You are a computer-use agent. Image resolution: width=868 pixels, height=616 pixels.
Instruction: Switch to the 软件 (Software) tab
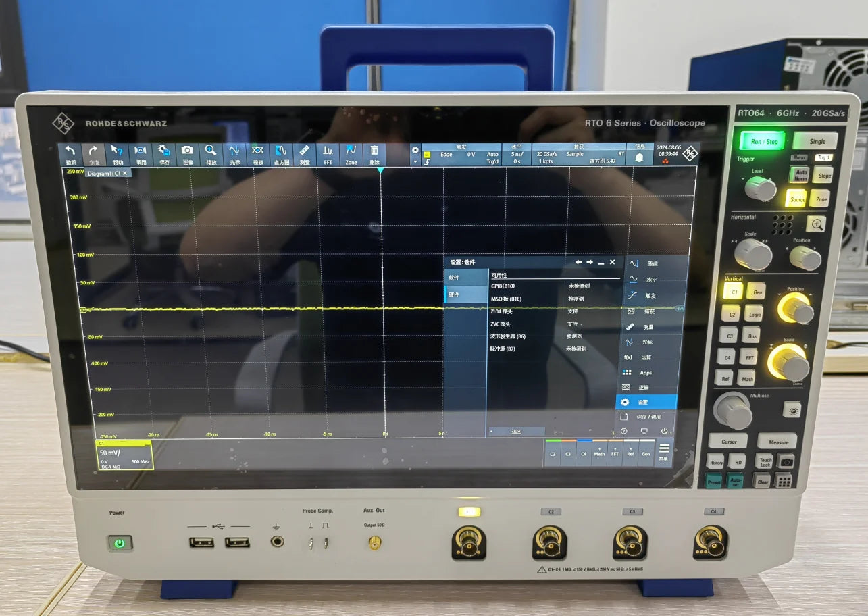pyautogui.click(x=467, y=277)
